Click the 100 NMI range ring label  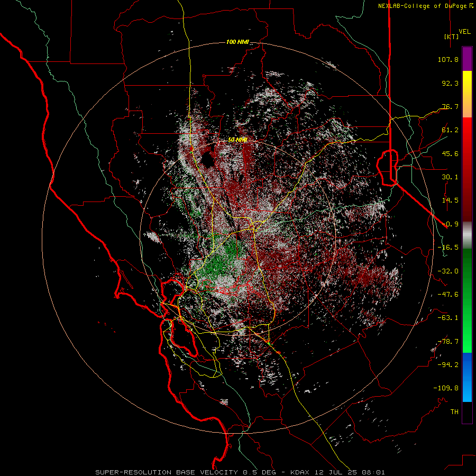[237, 42]
